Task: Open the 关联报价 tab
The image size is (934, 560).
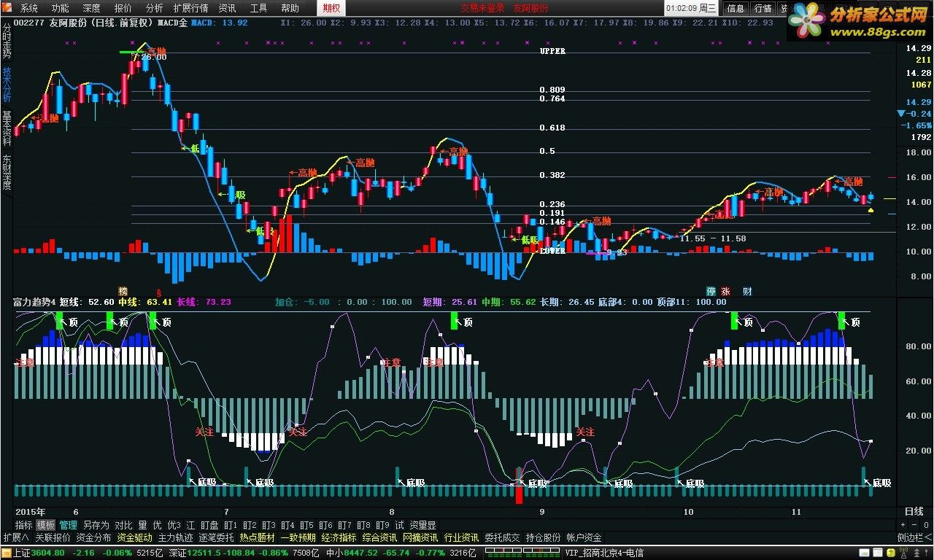Action: (x=53, y=537)
